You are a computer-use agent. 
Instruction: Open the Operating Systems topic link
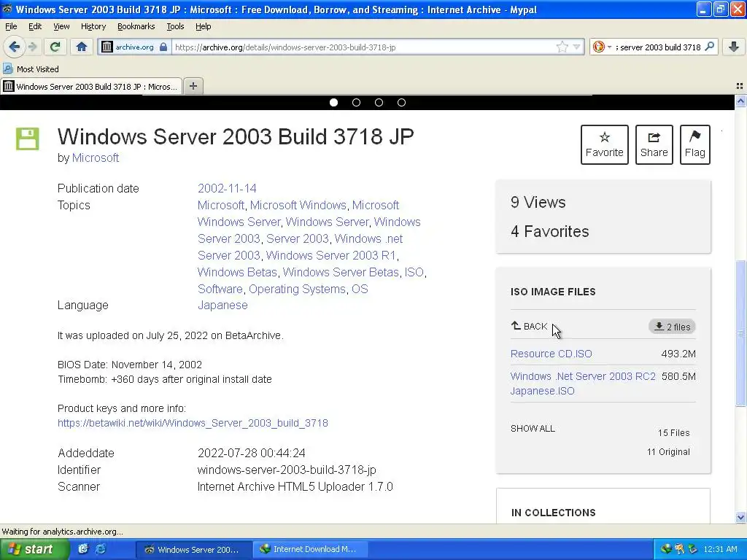(297, 289)
